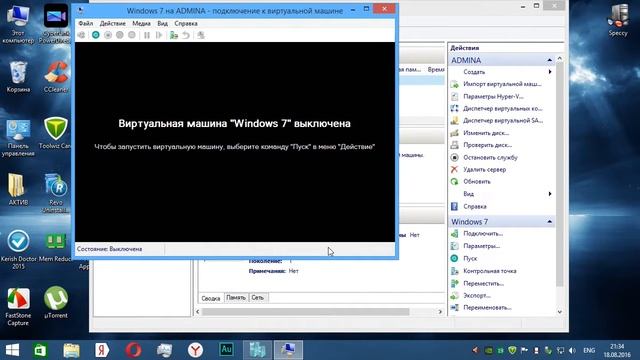Open Диспетчер виртуальной SAN
The width and height of the screenshot is (640, 360).
[502, 121]
